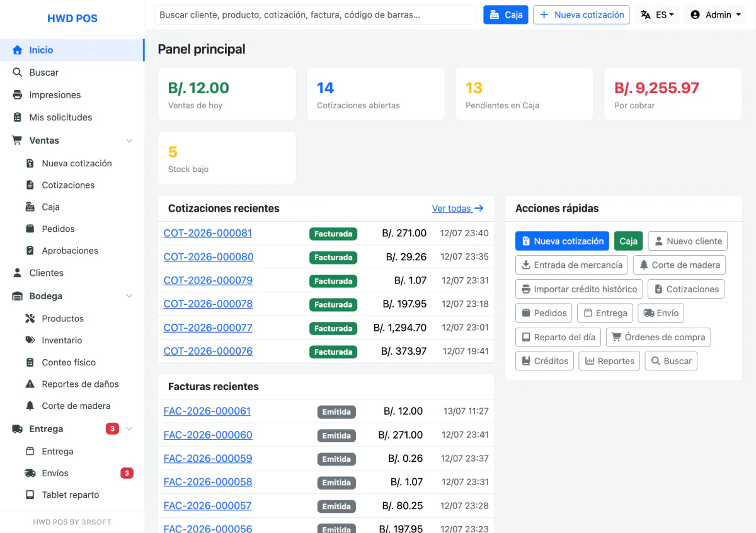Click the quick action Envío button
Screen dimensions: 756x533
[661, 313]
